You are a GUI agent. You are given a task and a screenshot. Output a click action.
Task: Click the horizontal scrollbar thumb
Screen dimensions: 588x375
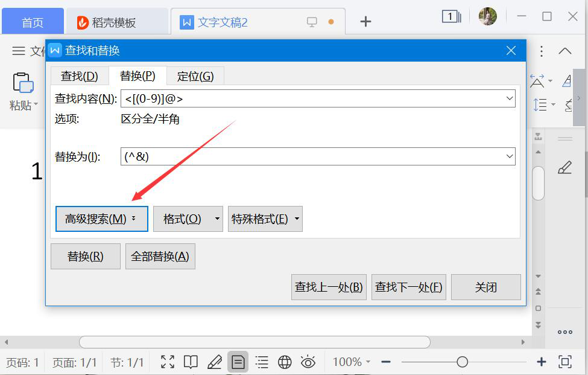coord(254,342)
